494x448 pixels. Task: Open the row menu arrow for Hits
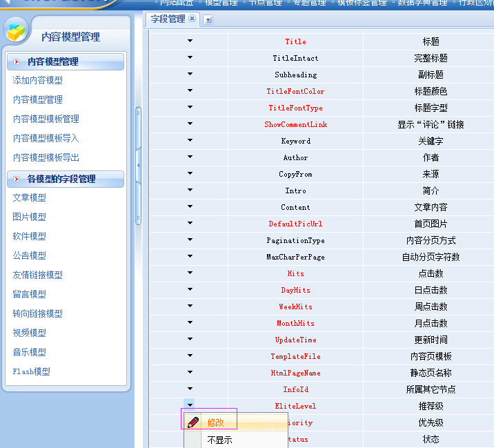190,273
